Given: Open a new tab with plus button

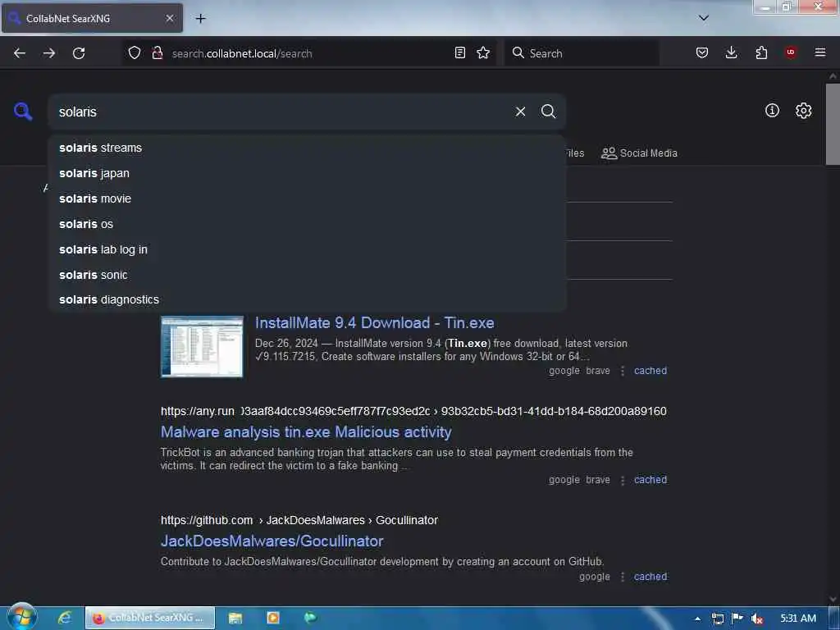Looking at the screenshot, I should point(200,19).
